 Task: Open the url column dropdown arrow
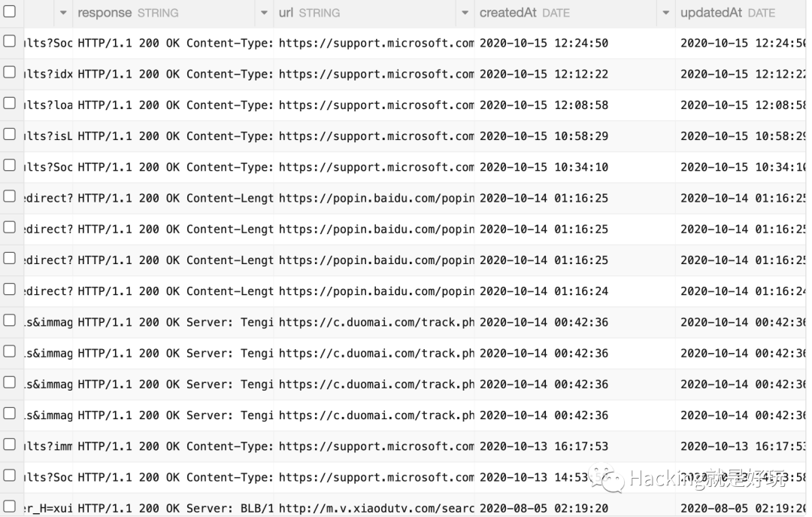click(465, 13)
